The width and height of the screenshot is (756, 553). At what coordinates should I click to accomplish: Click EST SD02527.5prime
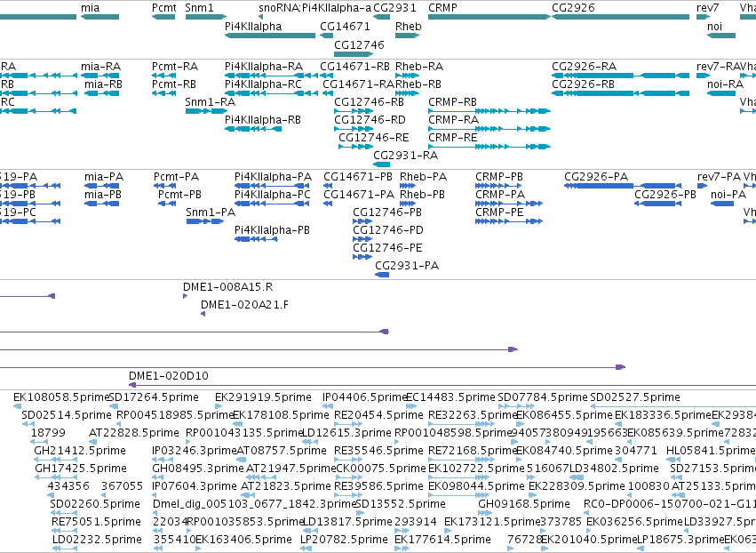coord(673,406)
